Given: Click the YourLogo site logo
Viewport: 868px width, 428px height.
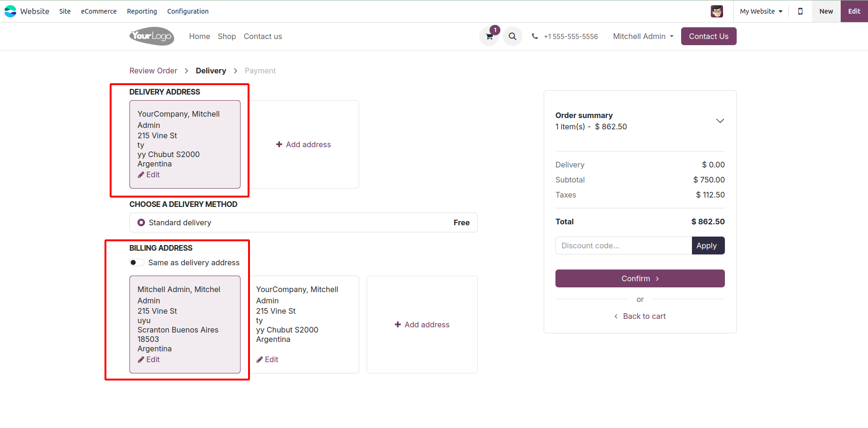Looking at the screenshot, I should point(152,36).
